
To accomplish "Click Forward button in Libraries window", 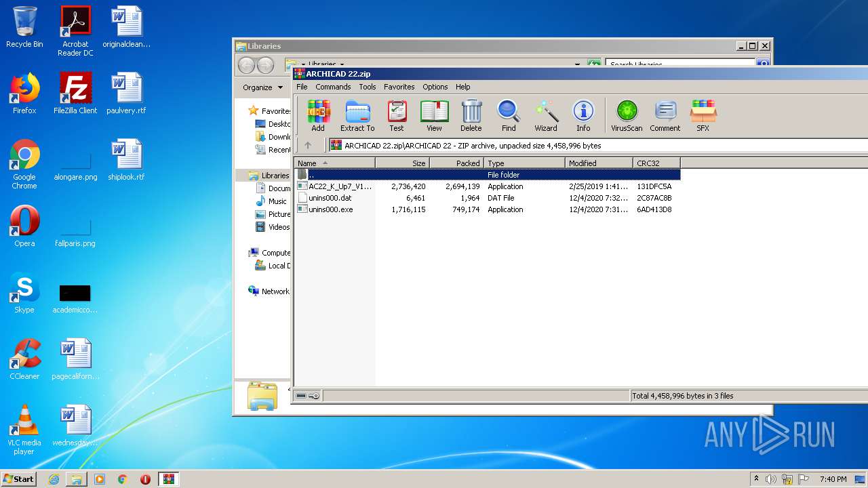I will click(x=265, y=65).
